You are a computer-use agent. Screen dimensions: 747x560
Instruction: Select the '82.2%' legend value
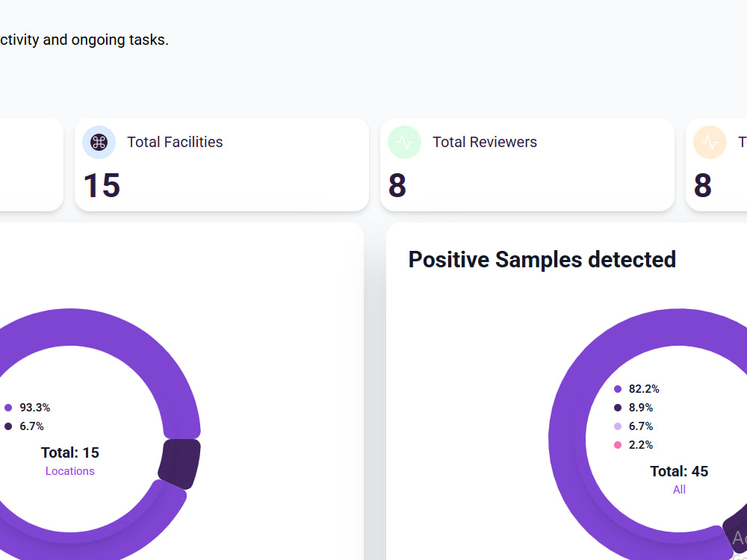point(644,389)
